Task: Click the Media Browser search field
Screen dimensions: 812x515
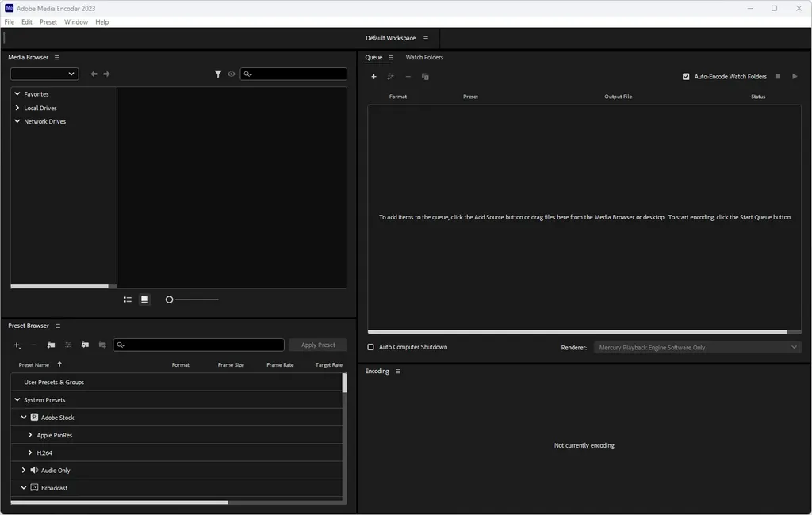Action: 293,74
